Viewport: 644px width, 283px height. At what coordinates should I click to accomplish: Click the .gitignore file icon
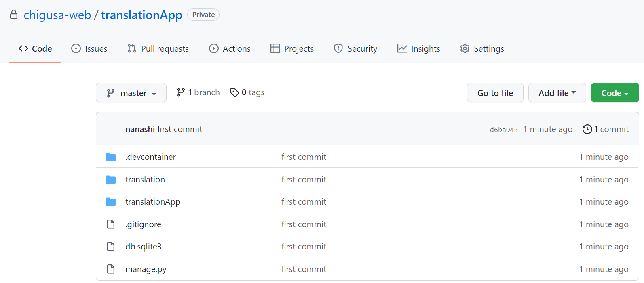[x=111, y=224]
